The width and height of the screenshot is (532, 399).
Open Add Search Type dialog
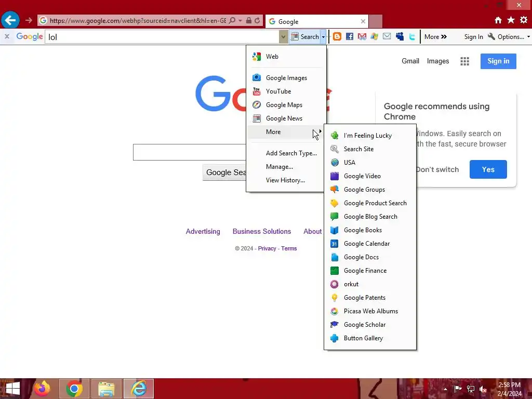(x=286, y=153)
